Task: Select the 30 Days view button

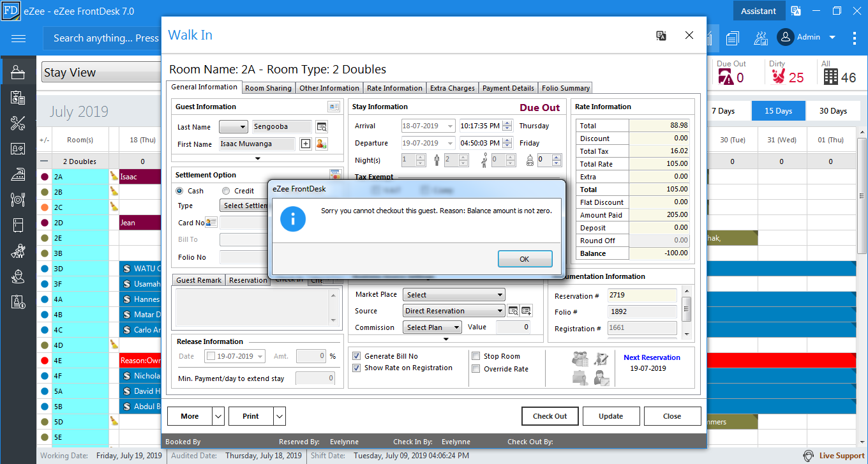Action: 833,110
